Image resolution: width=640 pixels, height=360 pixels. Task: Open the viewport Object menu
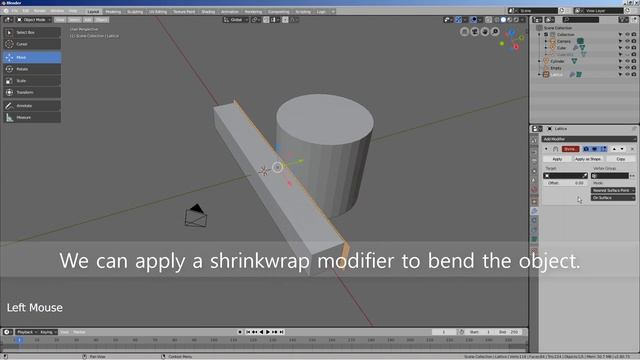tap(101, 20)
